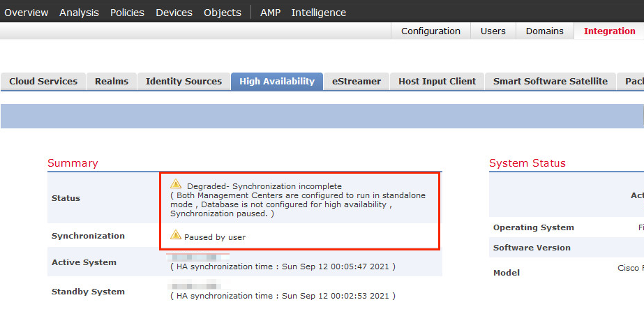This screenshot has width=644, height=323.
Task: Go to Configuration submenu
Action: coord(430,31)
